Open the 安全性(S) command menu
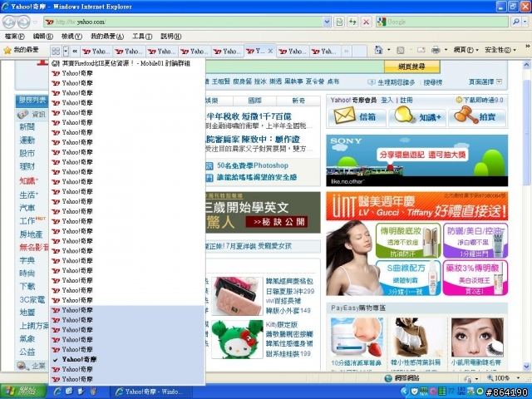Viewport: 532px width, 399px height. pyautogui.click(x=500, y=50)
